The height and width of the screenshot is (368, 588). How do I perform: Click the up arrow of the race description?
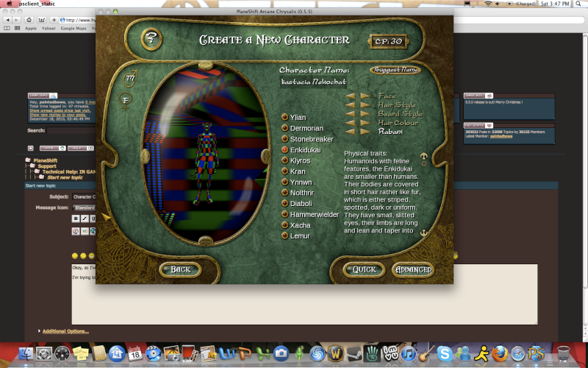[424, 156]
